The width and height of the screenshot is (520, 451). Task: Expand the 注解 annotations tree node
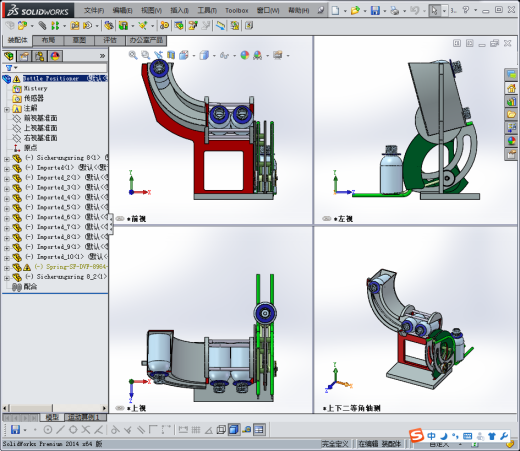point(7,109)
